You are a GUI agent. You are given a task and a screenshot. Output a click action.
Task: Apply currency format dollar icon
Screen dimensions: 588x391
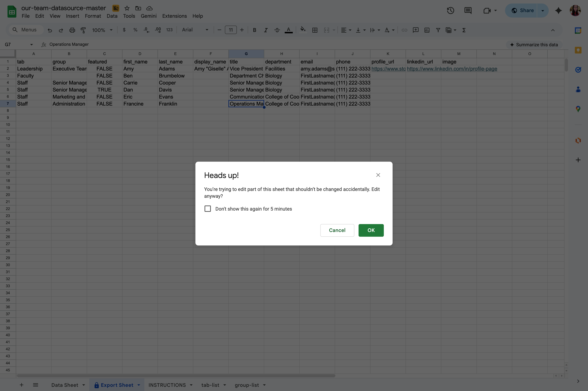(124, 30)
